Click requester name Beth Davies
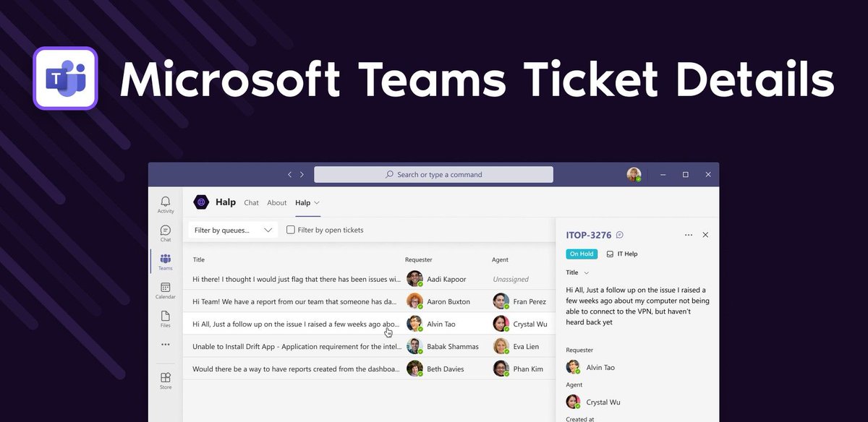Image resolution: width=868 pixels, height=422 pixels. [446, 369]
